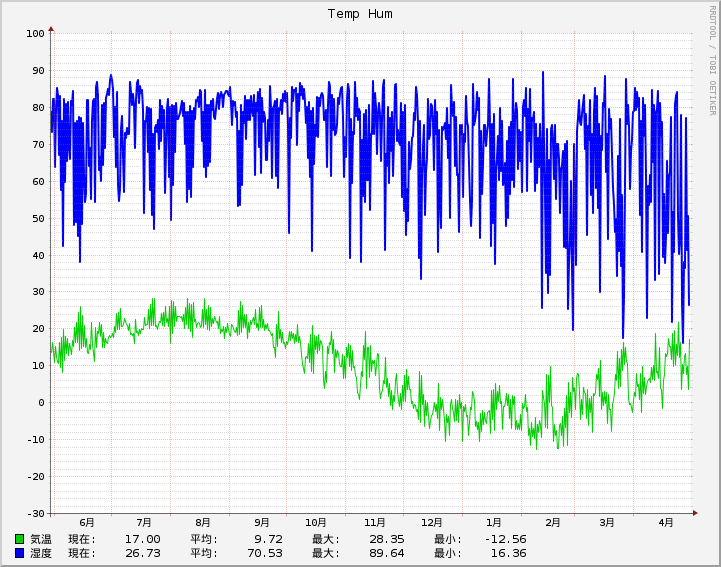Screen dimensions: 721x567
Task: Click the 4月 x-axis label
Action: (x=666, y=523)
